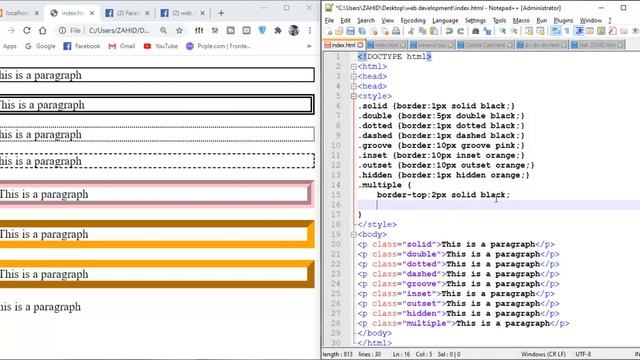This screenshot has width=640, height=360.
Task: Bookmark this page with the star icon
Action: pyautogui.click(x=179, y=31)
